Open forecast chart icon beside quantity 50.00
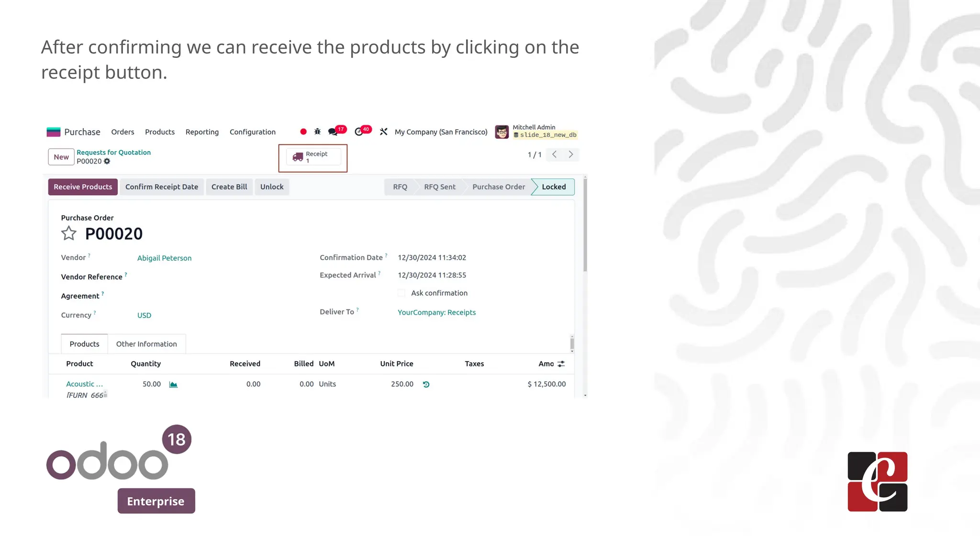The image size is (980, 551). point(173,385)
